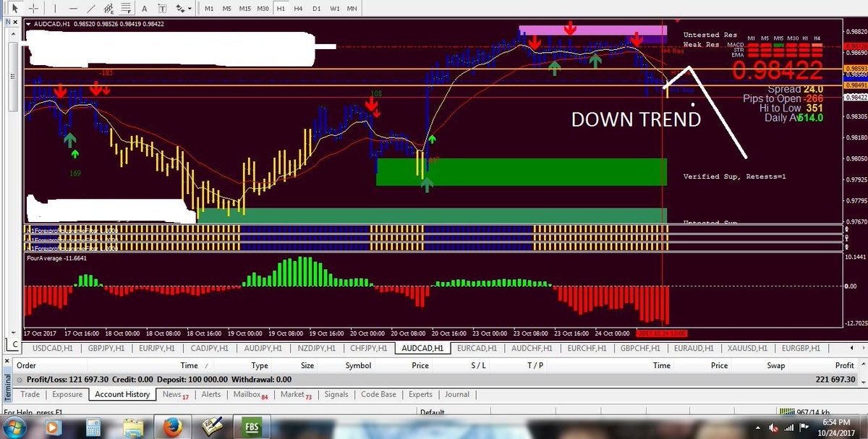Toggle the H1 timeframe button
The width and height of the screenshot is (868, 439).
pyautogui.click(x=281, y=9)
